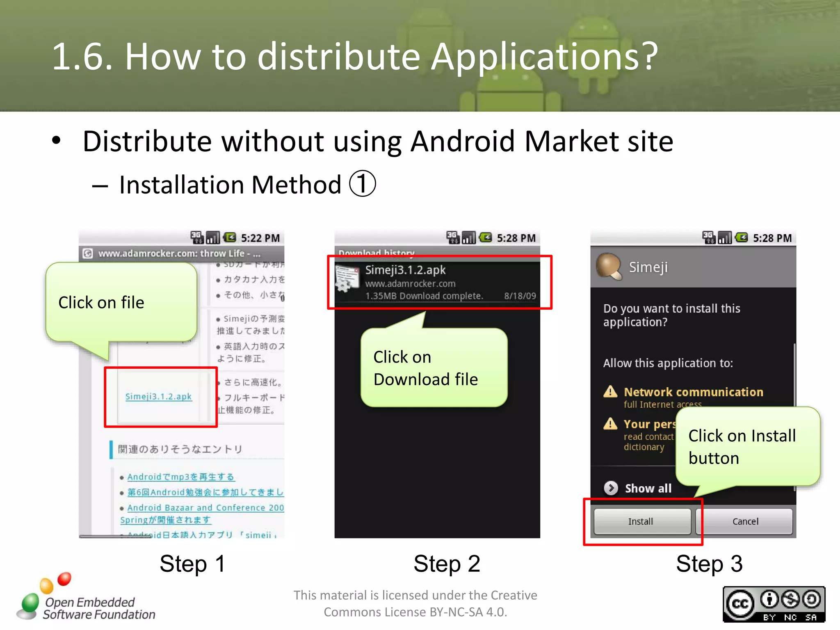840x630 pixels.
Task: Tap the Cancel button
Action: (745, 521)
